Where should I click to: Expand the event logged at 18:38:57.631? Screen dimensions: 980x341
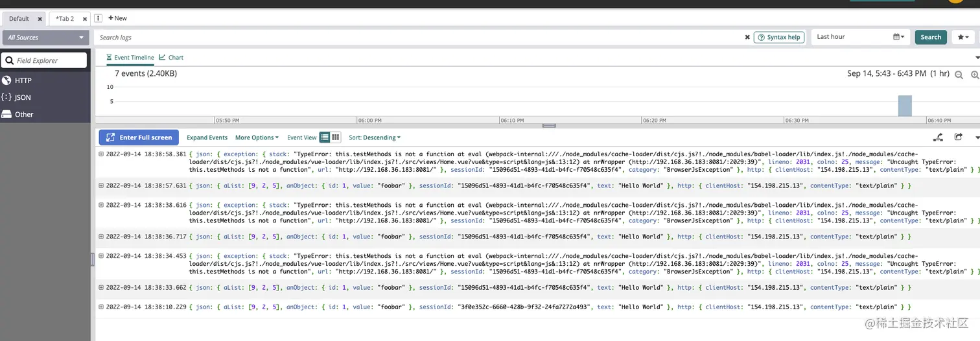(x=101, y=185)
